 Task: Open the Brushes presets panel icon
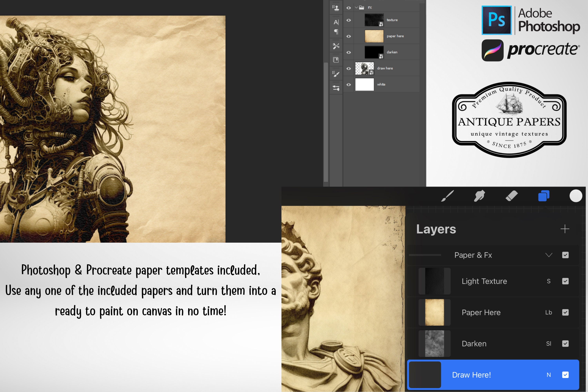336,88
